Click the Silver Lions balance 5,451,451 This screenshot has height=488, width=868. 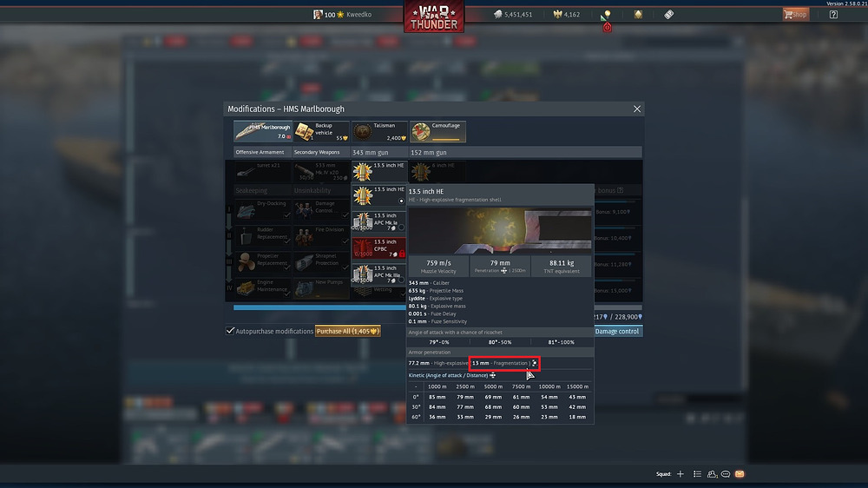(513, 15)
